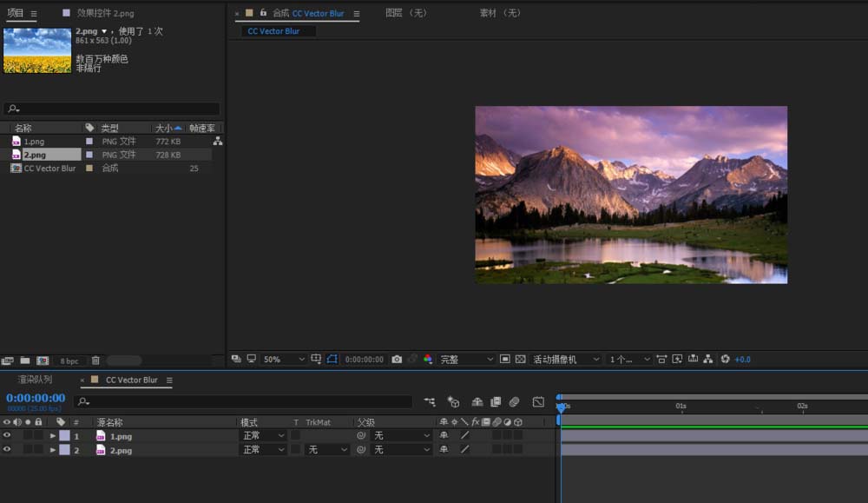Switch to the render queue tab
Screen dimensions: 868x503
point(35,380)
